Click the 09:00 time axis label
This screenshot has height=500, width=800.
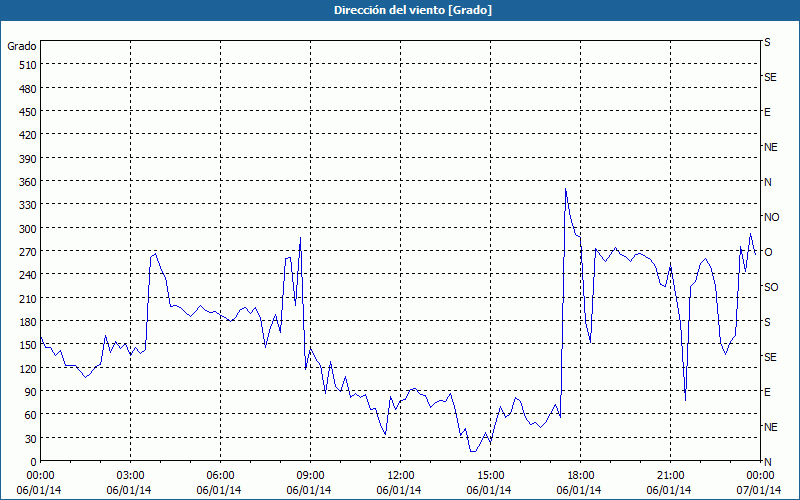(310, 476)
